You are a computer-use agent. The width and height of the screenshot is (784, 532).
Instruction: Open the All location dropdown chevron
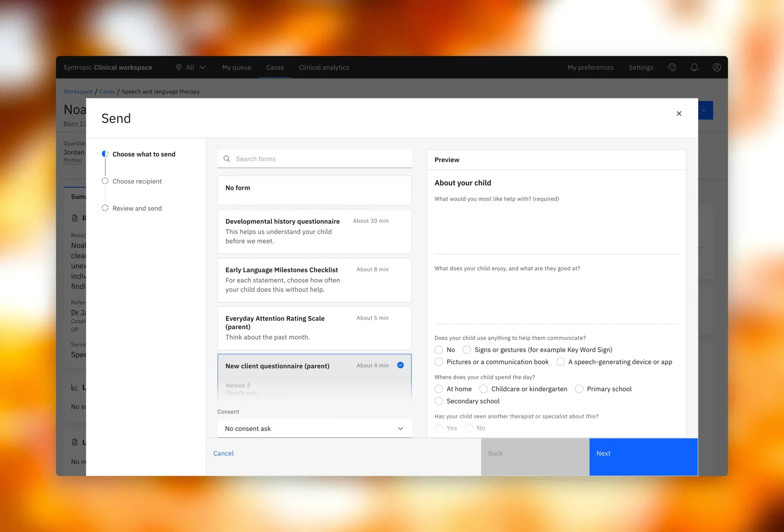click(203, 67)
